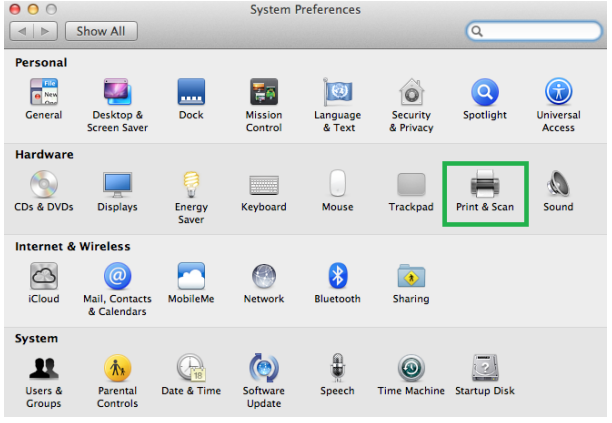
Task: Click the back navigation arrow
Action: tap(24, 31)
